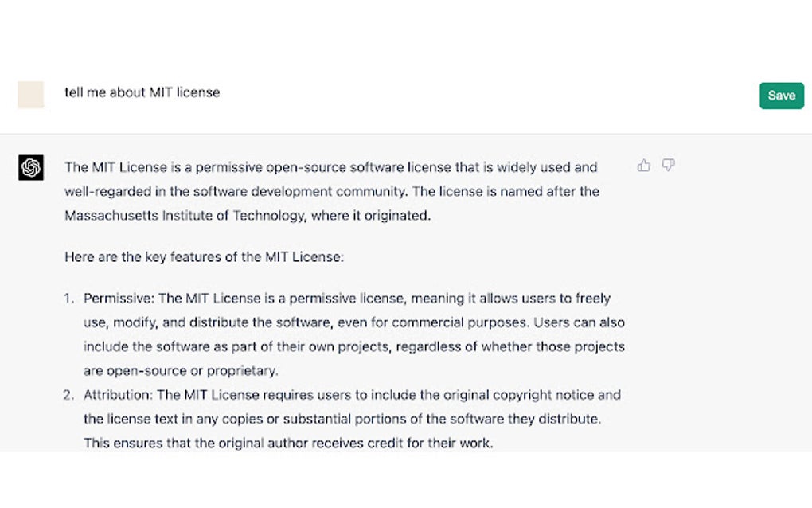This screenshot has height=508, width=812.
Task: Click the 'Attribution' numbered list item
Action: click(x=342, y=418)
